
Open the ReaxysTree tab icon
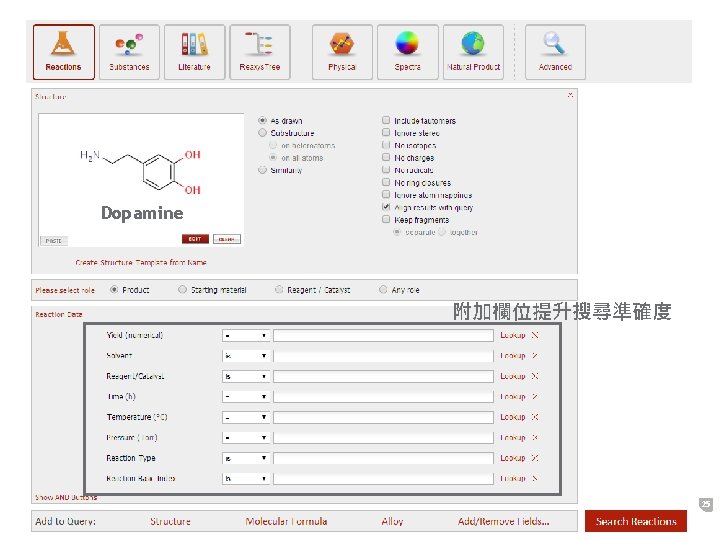pyautogui.click(x=259, y=52)
